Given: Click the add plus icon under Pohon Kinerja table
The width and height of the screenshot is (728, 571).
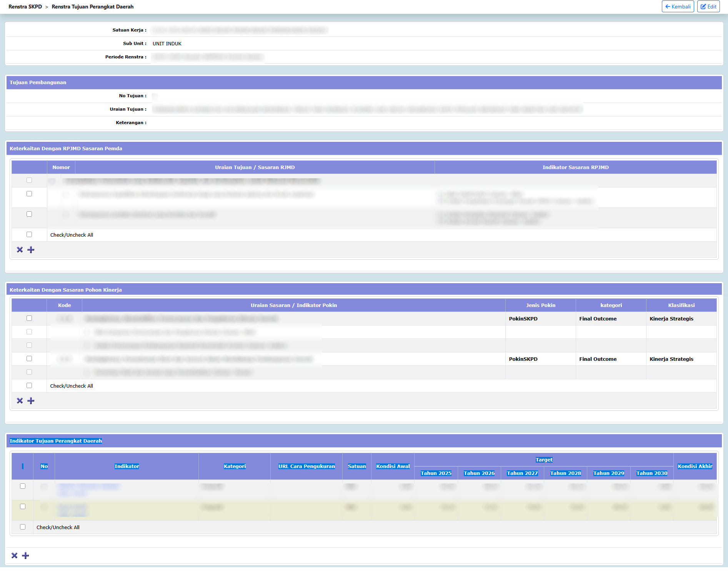Looking at the screenshot, I should coord(31,401).
